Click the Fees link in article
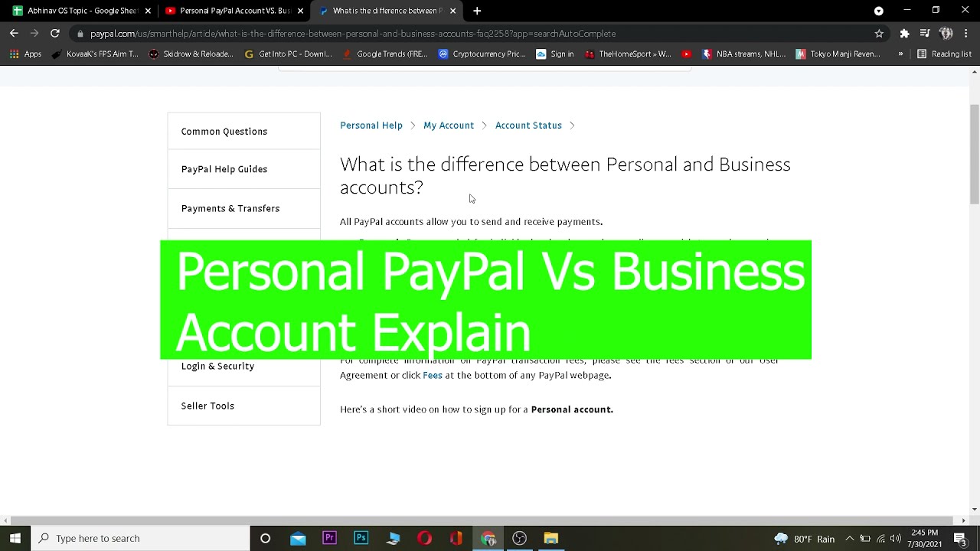 click(x=433, y=375)
